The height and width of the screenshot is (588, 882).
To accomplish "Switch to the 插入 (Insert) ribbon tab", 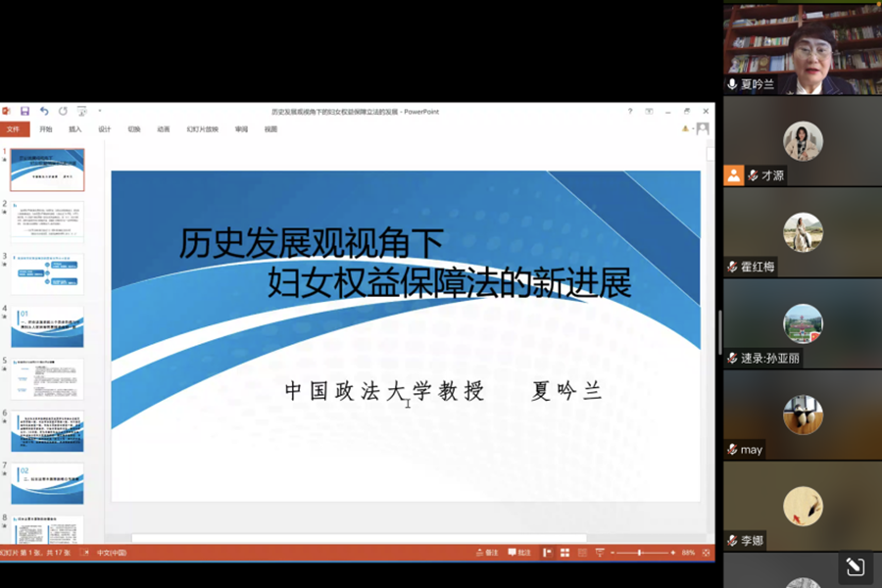I will point(74,129).
